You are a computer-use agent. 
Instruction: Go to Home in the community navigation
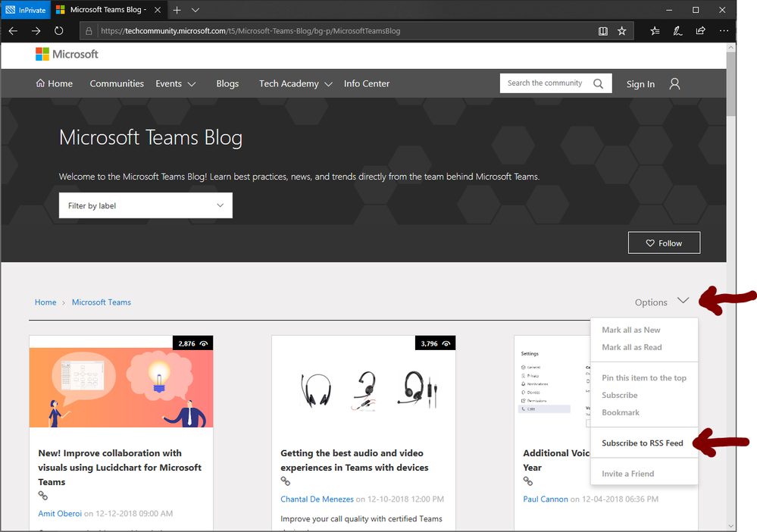pos(54,83)
